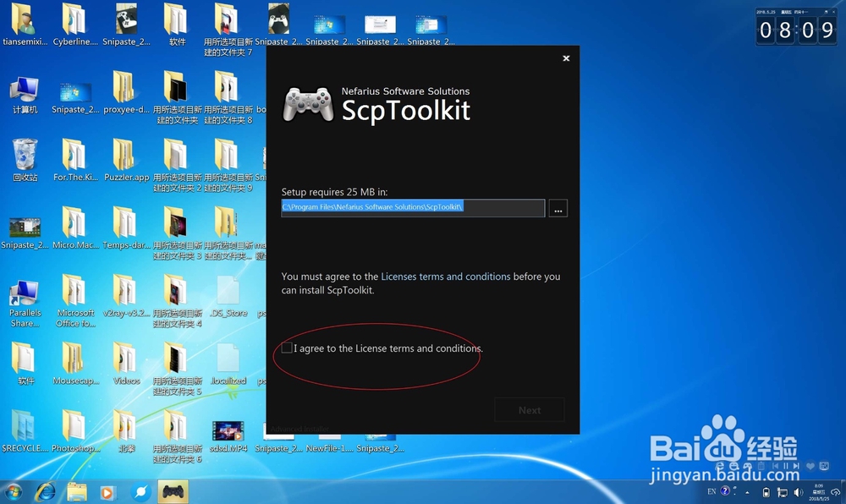Select the 用所选项目新建的文件夹 2 folder
The width and height of the screenshot is (846, 504).
[x=177, y=166]
